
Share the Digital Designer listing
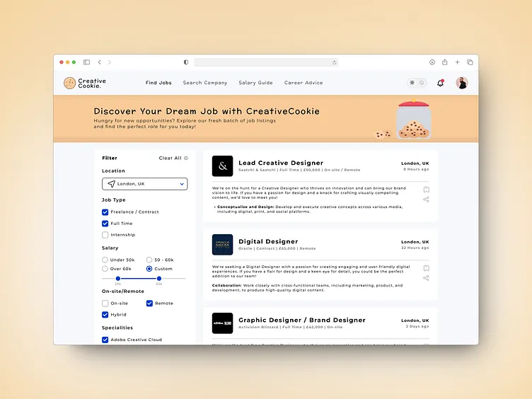(426, 278)
